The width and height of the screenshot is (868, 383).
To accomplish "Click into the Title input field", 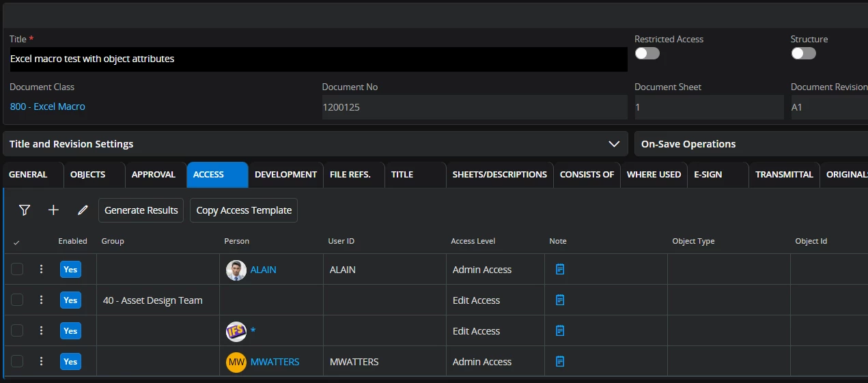I will pyautogui.click(x=318, y=59).
